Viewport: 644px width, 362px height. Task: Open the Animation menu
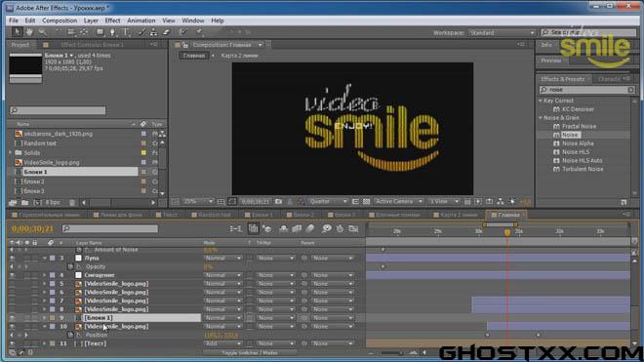[141, 20]
